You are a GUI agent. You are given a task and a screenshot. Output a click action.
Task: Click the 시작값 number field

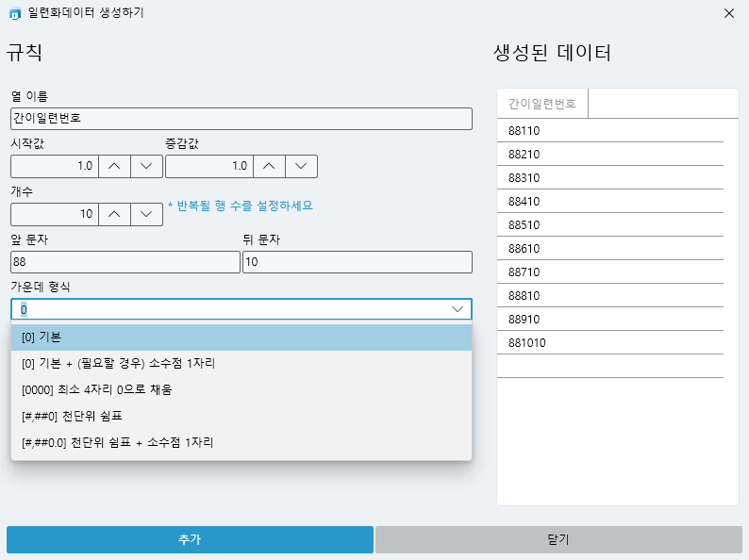55,166
